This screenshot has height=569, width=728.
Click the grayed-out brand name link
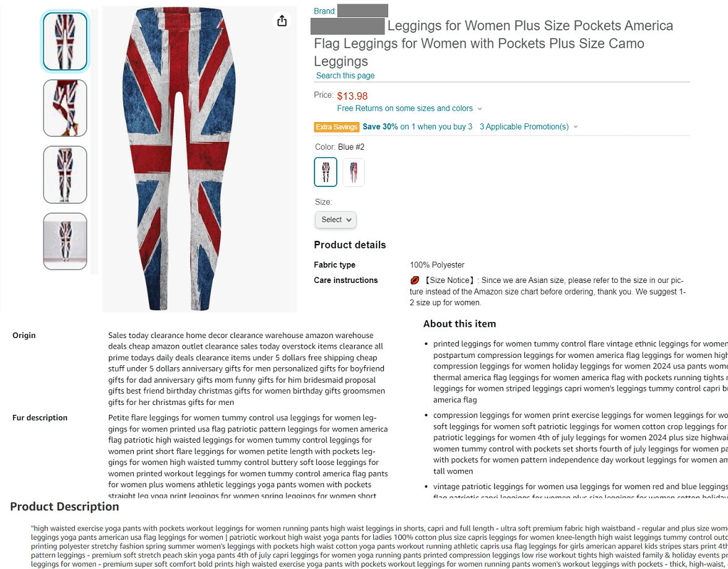[362, 10]
